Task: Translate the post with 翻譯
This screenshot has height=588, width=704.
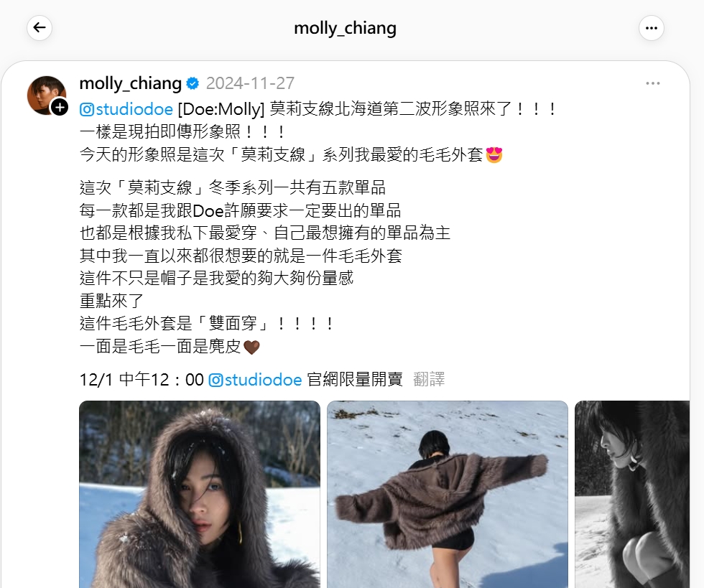Action: tap(429, 379)
